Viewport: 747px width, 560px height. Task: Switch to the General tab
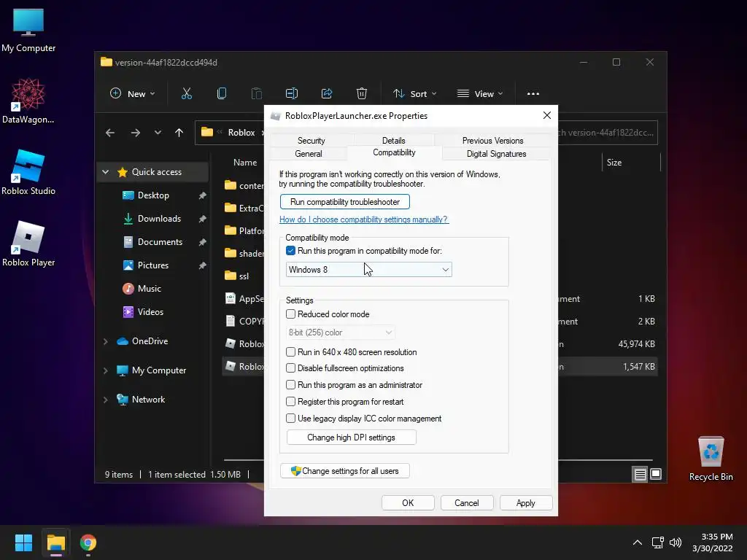pyautogui.click(x=309, y=154)
